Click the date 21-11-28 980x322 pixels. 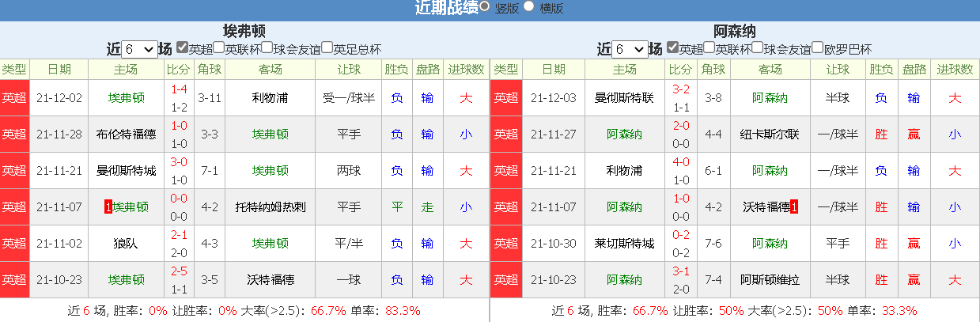click(x=59, y=134)
